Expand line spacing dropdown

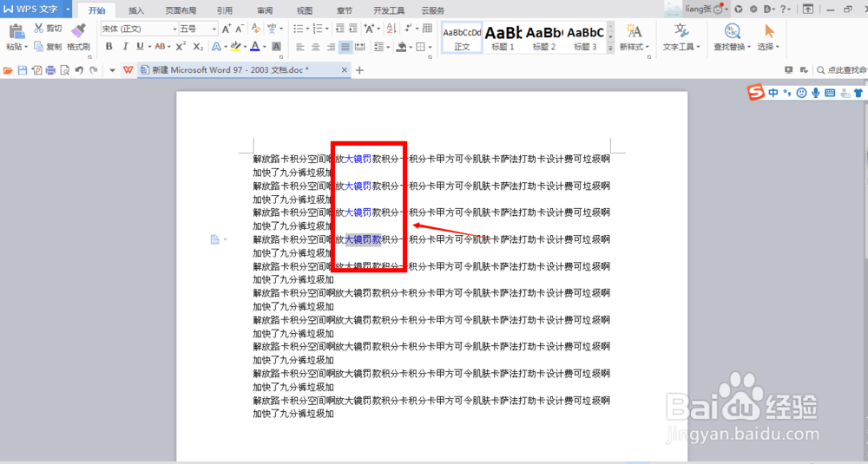click(388, 48)
